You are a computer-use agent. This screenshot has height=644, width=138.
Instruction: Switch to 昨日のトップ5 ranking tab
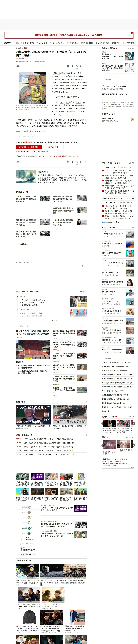click(126, 167)
